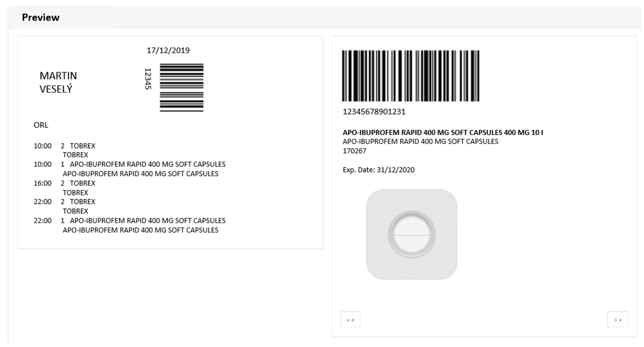Image resolution: width=644 pixels, height=347 pixels.
Task: Click the Exp. Date 31/12/2020 text
Action: coord(378,170)
